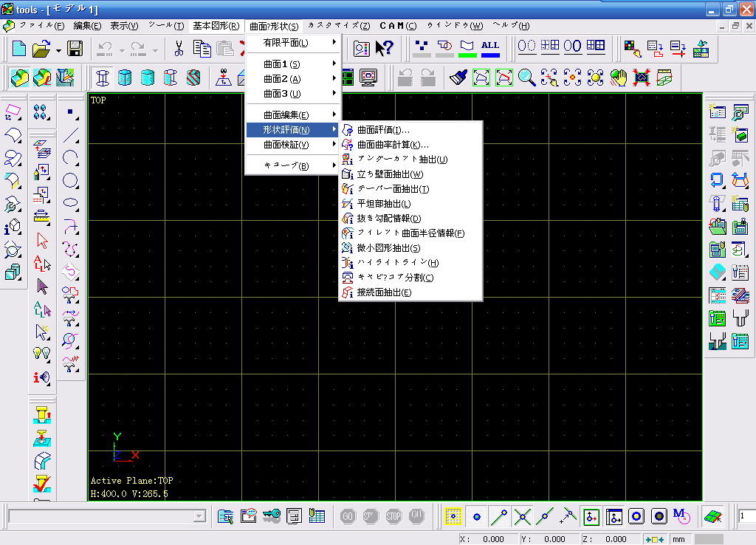Select the arc drawing tool

pos(71,158)
